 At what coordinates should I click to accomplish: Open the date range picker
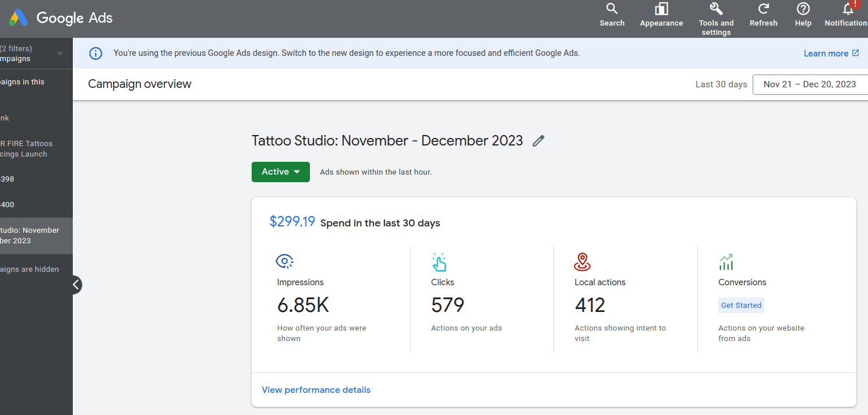(x=810, y=84)
